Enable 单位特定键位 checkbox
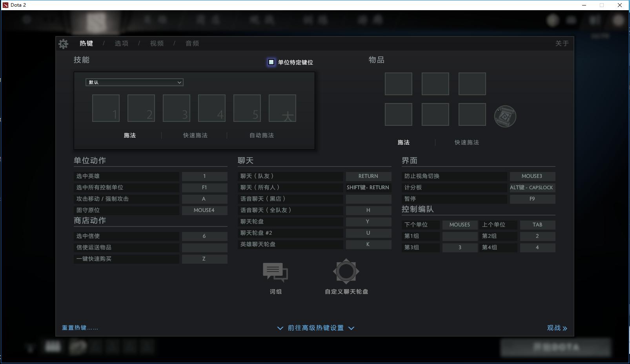The image size is (630, 364). click(x=271, y=62)
